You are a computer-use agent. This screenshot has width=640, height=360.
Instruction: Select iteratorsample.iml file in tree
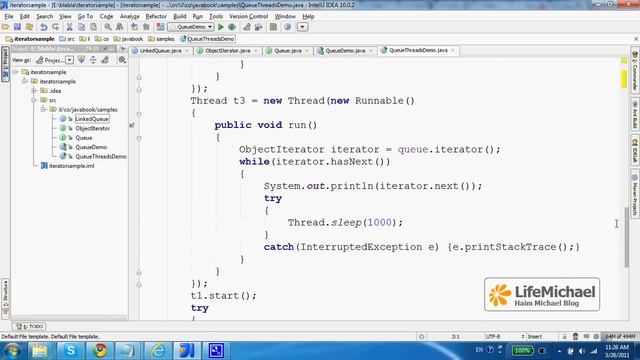pos(71,166)
